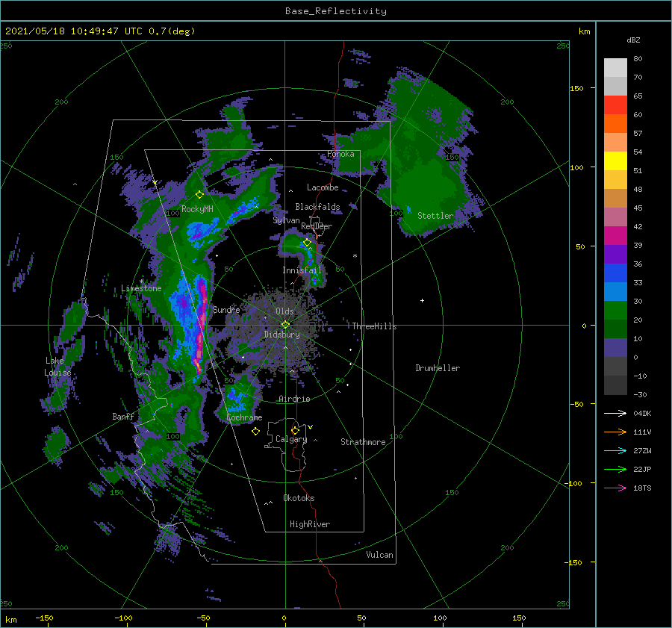The image size is (672, 628).
Task: Click the Calgary city label
Action: tap(291, 439)
